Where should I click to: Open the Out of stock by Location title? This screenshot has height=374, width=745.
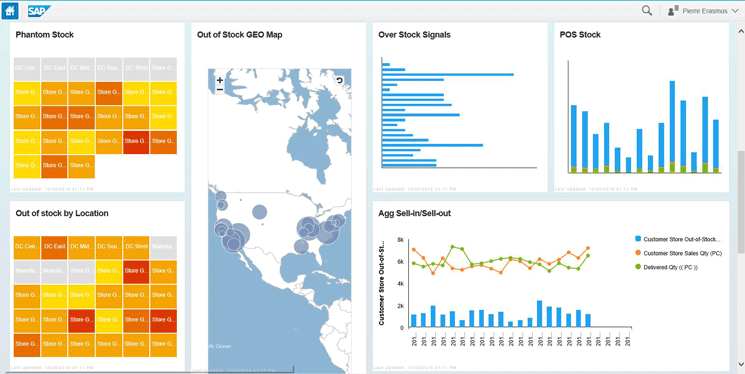(62, 213)
